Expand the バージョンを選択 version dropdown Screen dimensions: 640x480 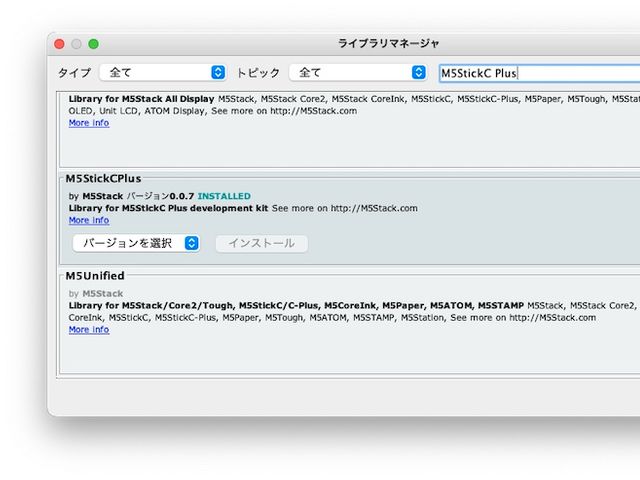[x=136, y=243]
